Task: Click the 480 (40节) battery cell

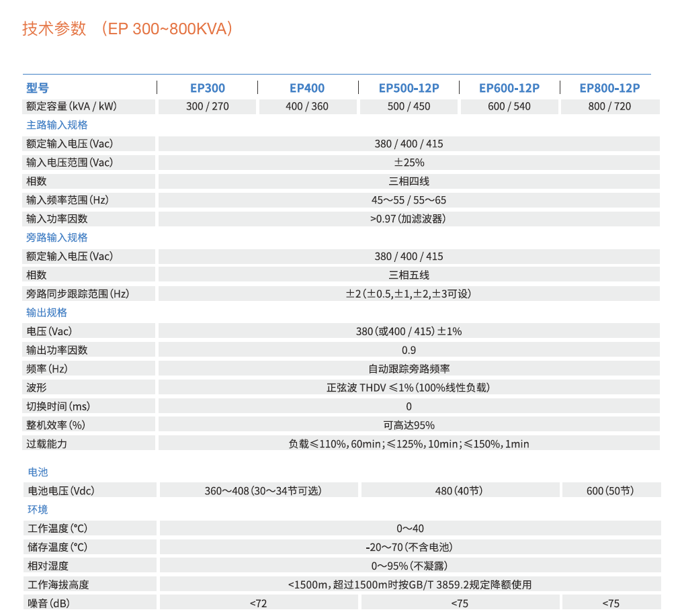Action: coord(460,491)
